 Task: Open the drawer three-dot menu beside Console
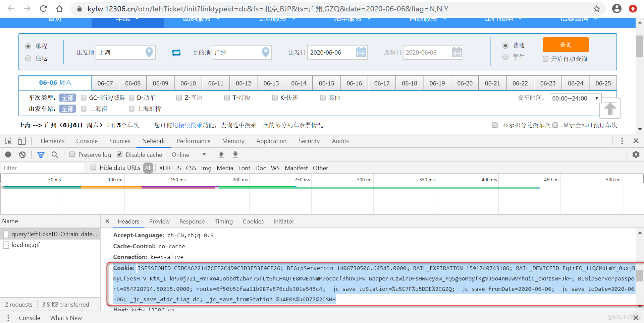tap(8, 318)
